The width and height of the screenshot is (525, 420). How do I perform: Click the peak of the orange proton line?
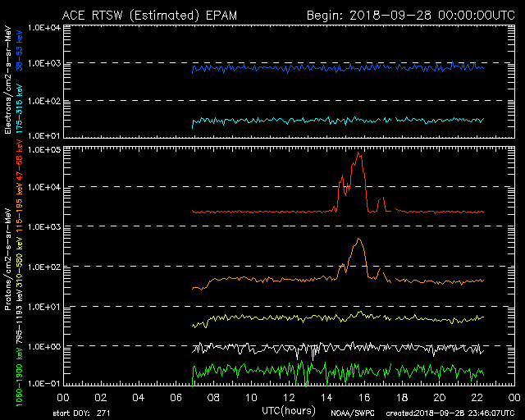coord(358,239)
